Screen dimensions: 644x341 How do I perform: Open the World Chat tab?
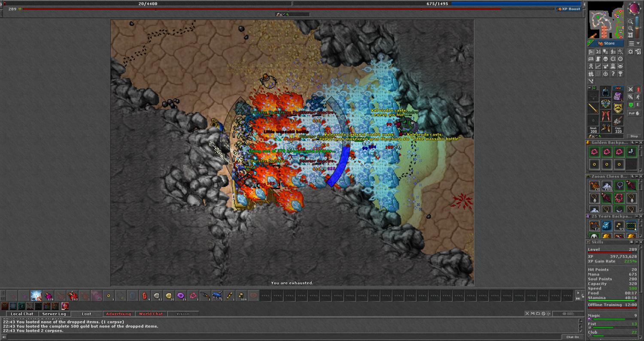click(x=151, y=314)
